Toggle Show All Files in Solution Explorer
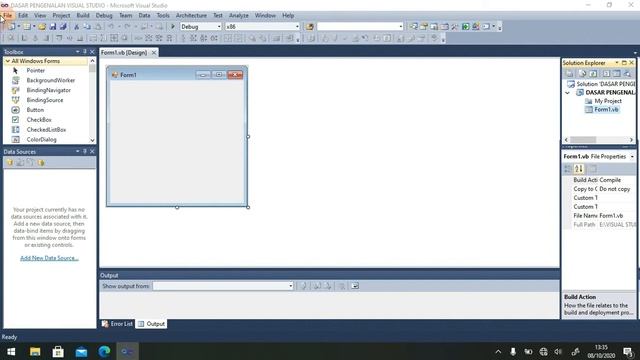640x360 pixels. point(582,73)
